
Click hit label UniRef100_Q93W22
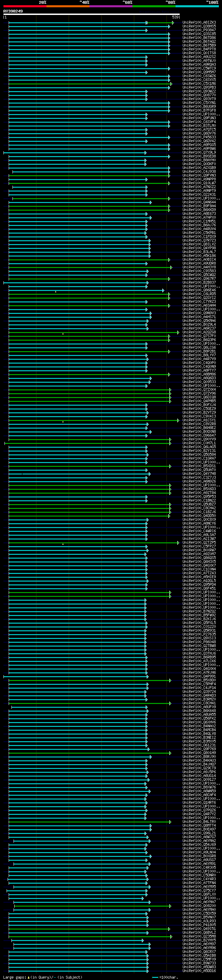pyautogui.click(x=199, y=91)
